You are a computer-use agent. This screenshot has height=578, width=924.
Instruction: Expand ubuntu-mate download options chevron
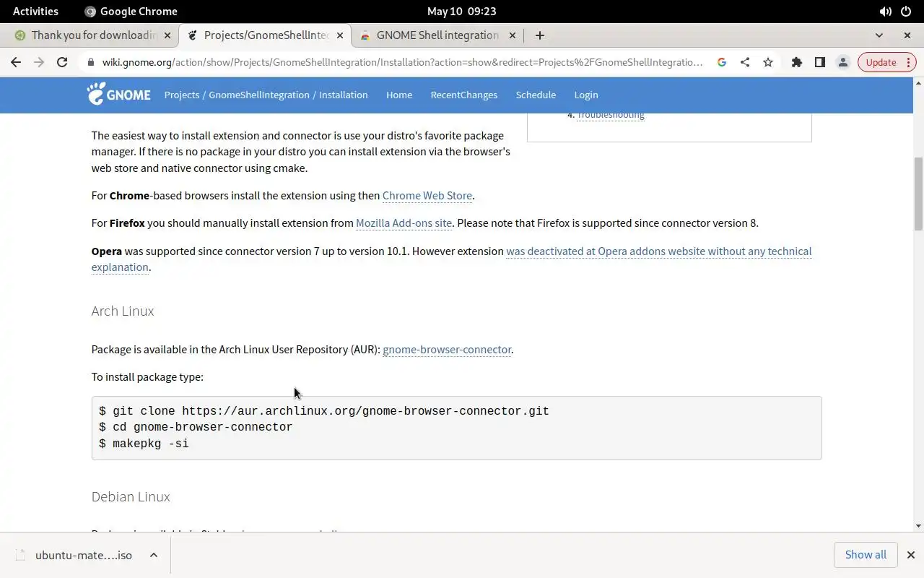click(x=154, y=555)
